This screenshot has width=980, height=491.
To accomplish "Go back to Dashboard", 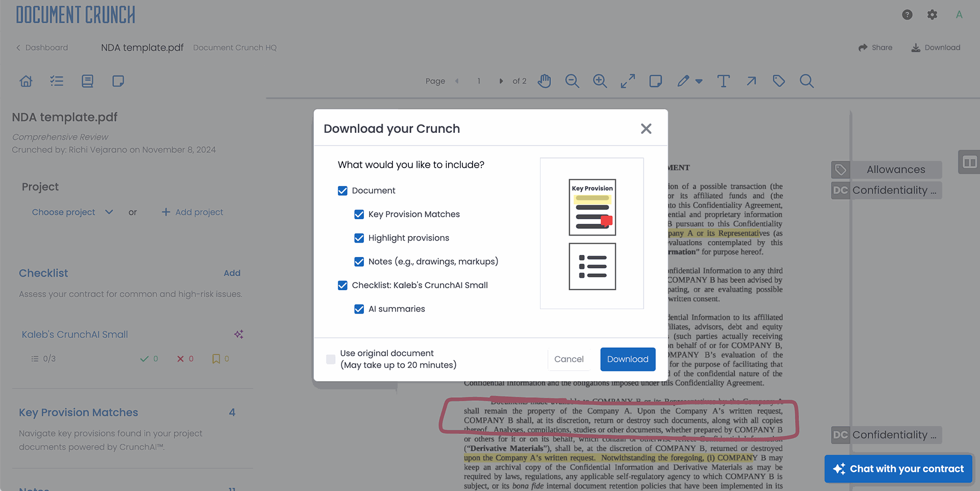I will point(42,48).
